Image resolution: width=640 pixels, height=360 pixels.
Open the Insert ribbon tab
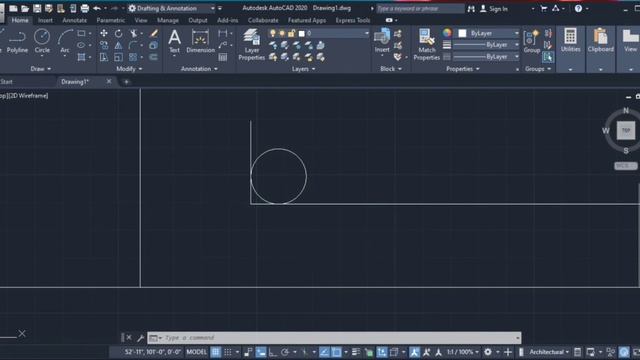[x=45, y=20]
